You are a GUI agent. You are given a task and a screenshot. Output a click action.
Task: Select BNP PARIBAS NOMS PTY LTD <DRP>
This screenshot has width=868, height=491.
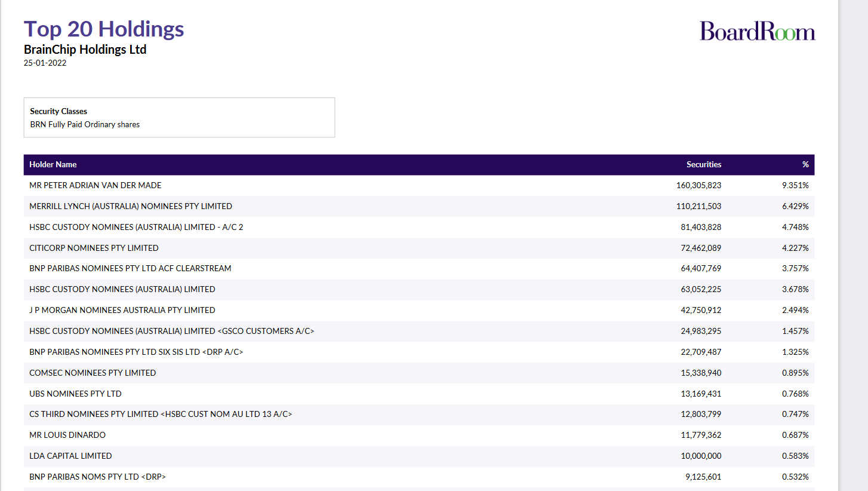[97, 477]
